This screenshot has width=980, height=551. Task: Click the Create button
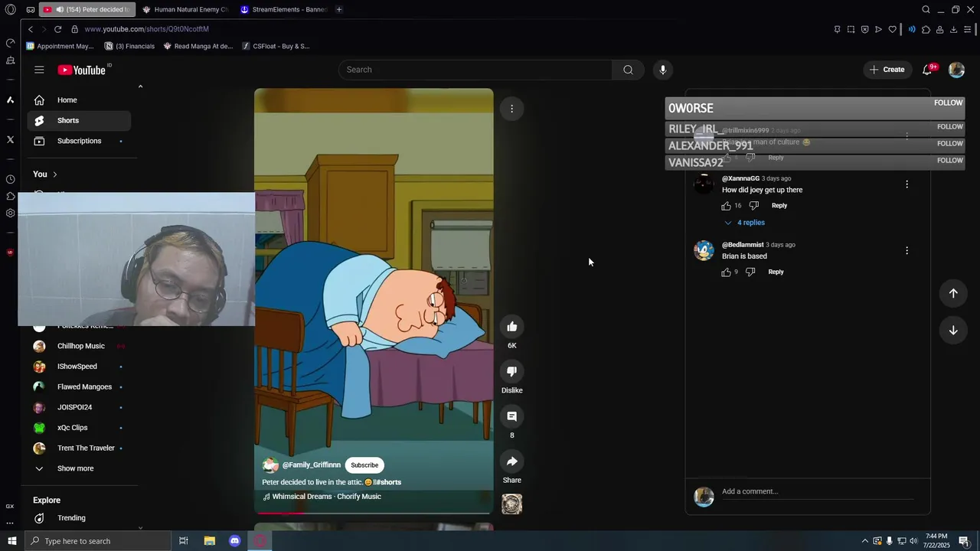click(x=887, y=70)
